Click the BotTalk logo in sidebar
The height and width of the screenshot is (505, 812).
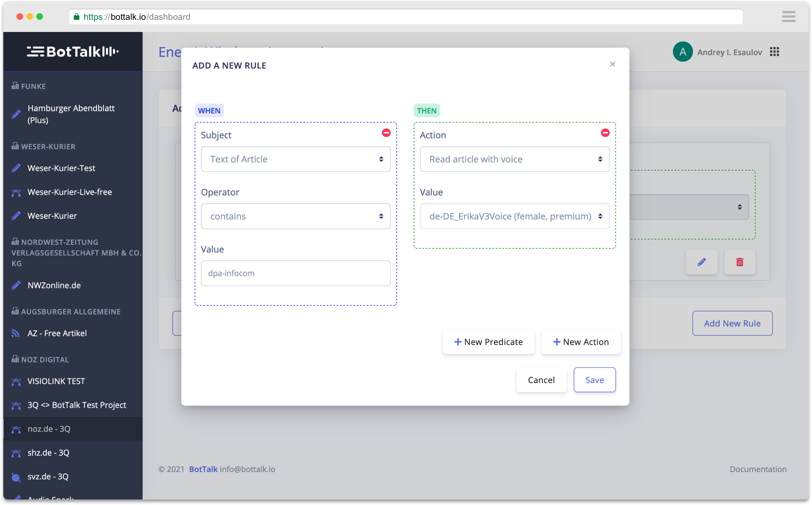73,52
